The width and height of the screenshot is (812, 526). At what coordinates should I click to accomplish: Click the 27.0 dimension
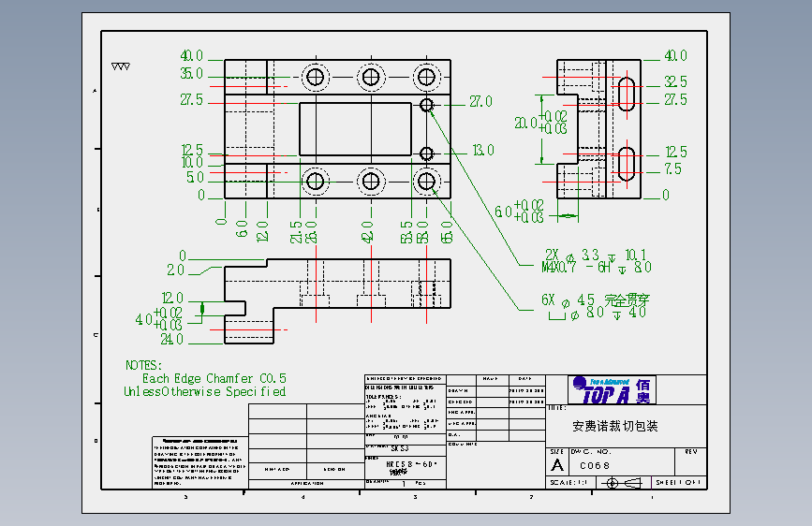pos(480,102)
